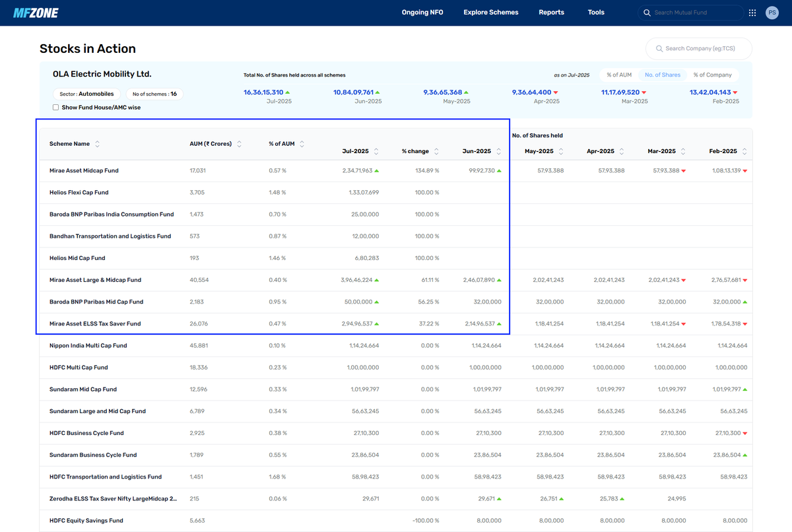The height and width of the screenshot is (532, 792).
Task: Open Helios Mid Cap Fund scheme
Action: (x=77, y=257)
